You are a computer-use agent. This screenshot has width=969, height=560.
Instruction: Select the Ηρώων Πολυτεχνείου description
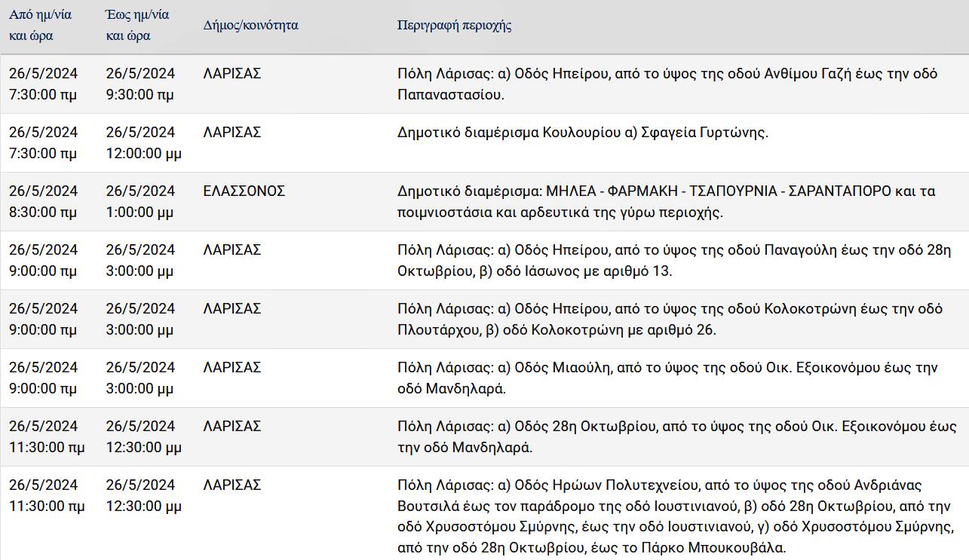(676, 516)
